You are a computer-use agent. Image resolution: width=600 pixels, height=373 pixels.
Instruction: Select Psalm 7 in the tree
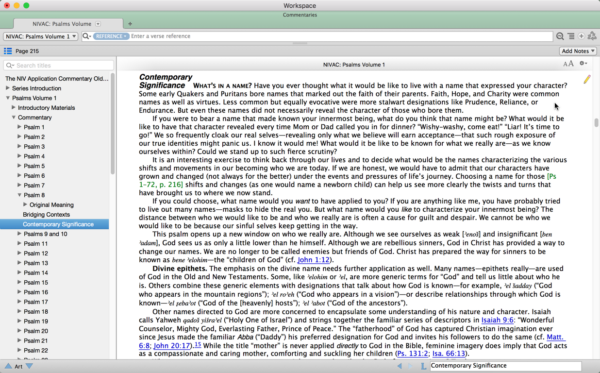coord(34,185)
